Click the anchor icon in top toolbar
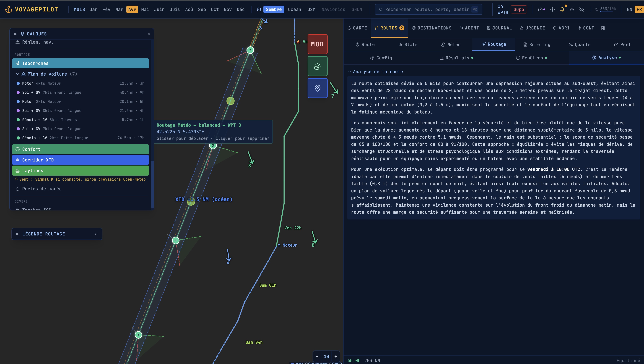 (x=553, y=10)
